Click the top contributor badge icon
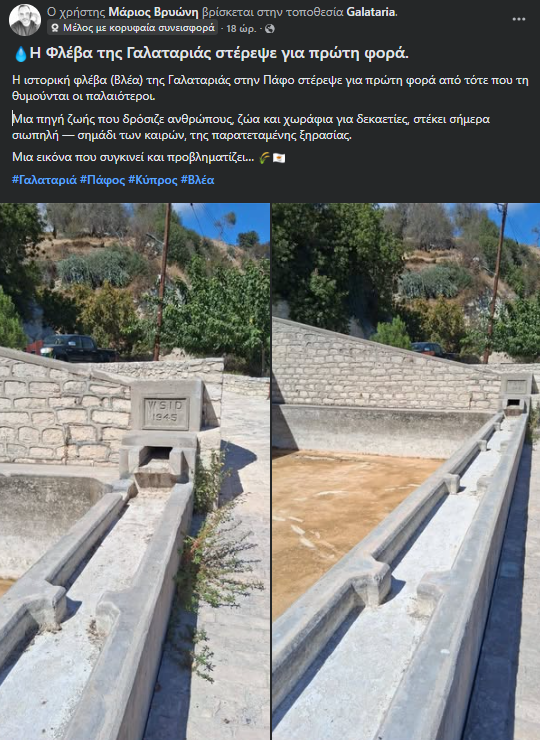The image size is (540, 740). [x=55, y=28]
